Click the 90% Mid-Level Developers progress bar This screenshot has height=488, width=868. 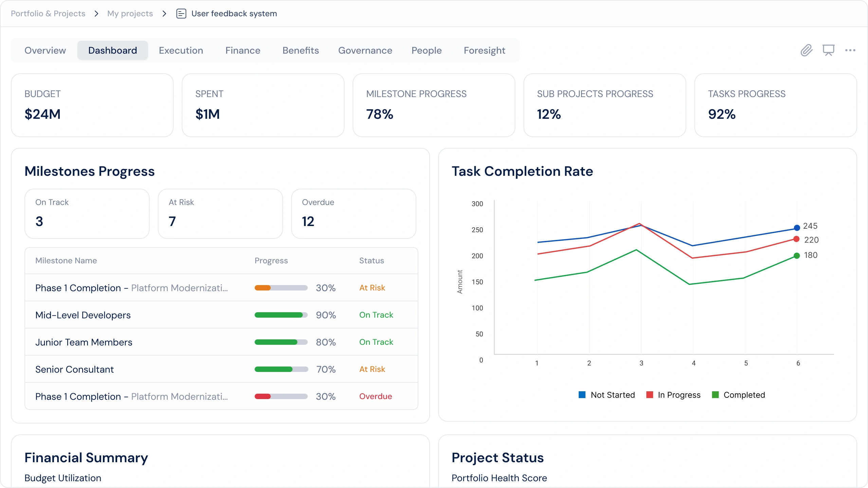click(x=281, y=315)
